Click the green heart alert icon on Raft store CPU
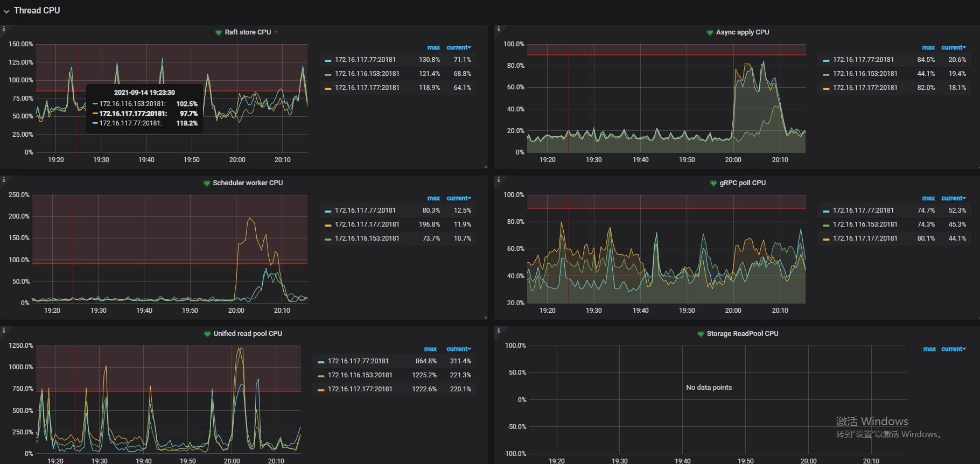 (x=219, y=33)
